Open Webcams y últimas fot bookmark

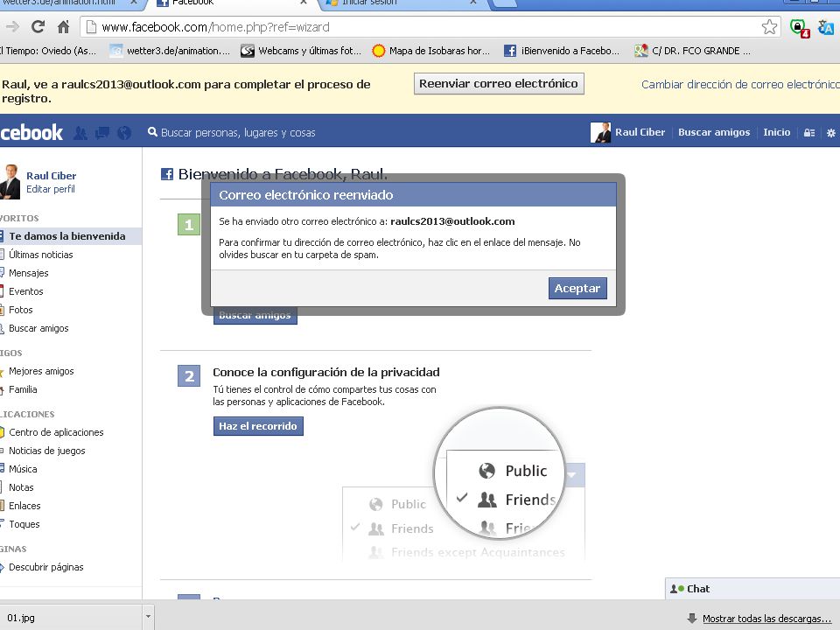(x=301, y=51)
